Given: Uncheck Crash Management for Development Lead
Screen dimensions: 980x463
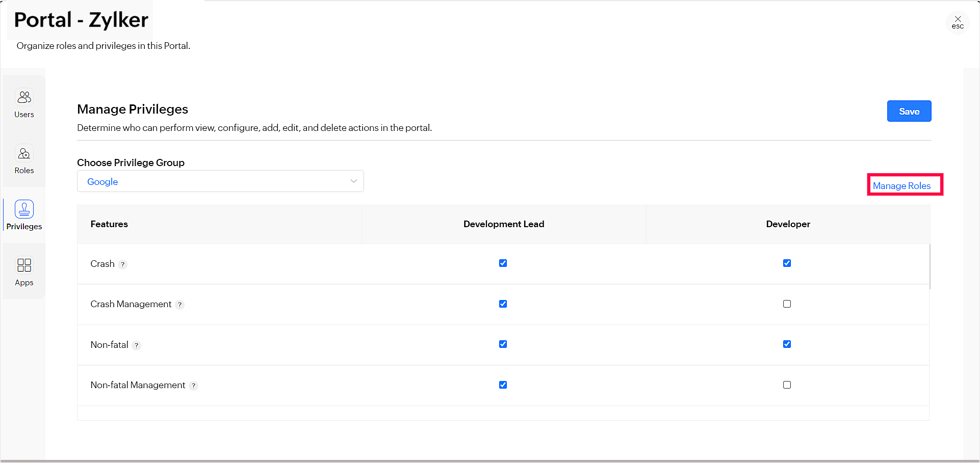Looking at the screenshot, I should (x=503, y=304).
